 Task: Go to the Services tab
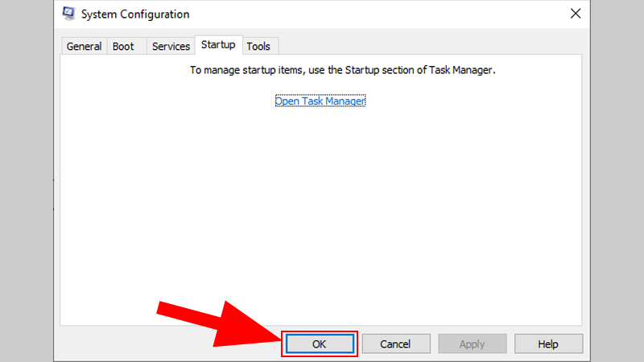(x=171, y=46)
